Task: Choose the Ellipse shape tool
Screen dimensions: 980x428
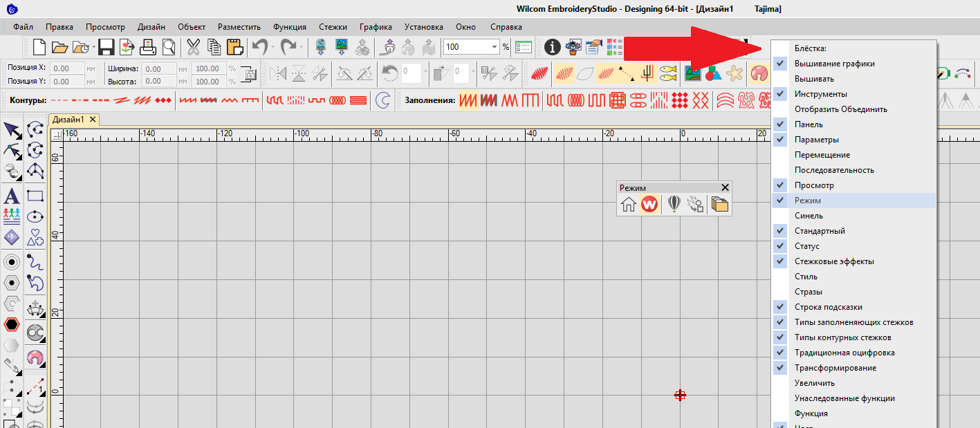Action: pos(35,216)
